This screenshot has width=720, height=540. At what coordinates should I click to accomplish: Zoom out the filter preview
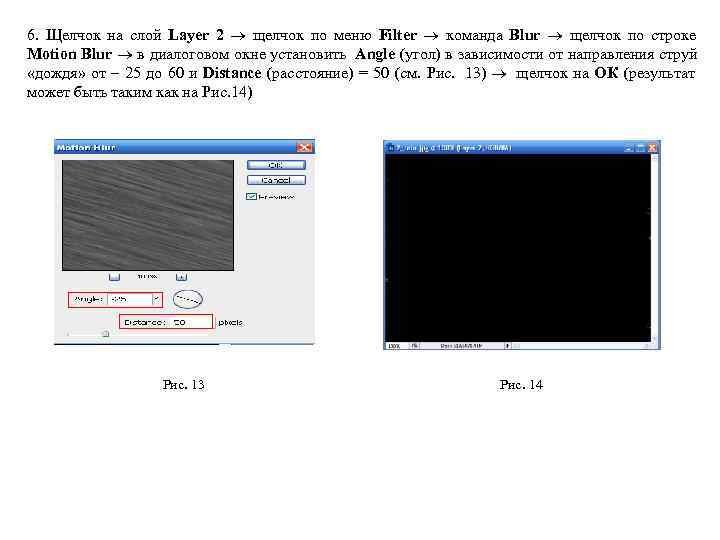pyautogui.click(x=114, y=277)
